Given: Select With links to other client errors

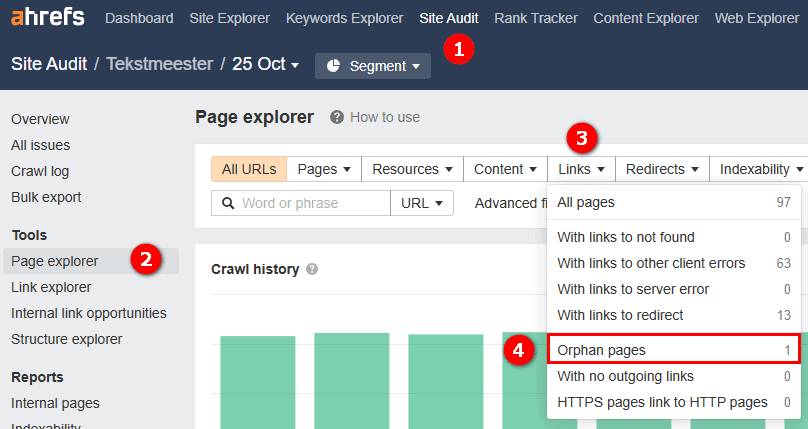Looking at the screenshot, I should [674, 263].
